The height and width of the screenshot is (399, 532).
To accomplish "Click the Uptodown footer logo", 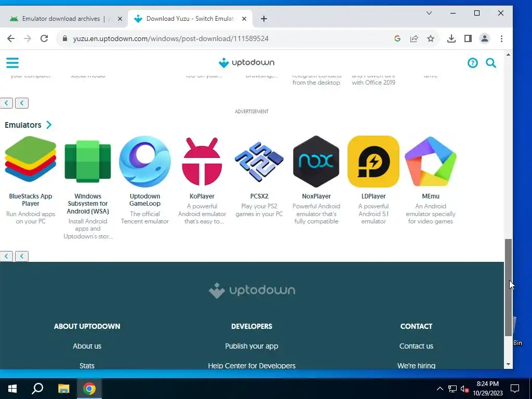I will tap(252, 290).
